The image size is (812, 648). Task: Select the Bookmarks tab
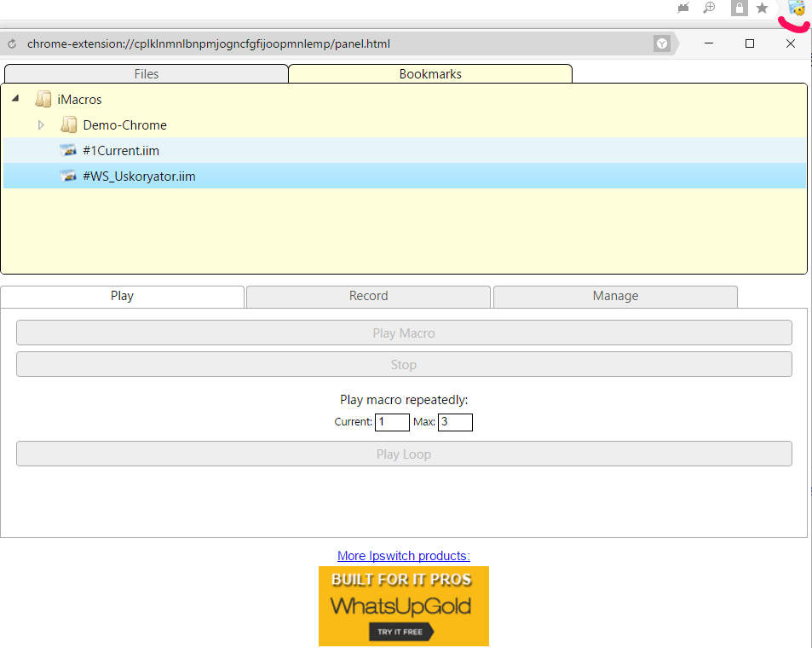point(430,74)
